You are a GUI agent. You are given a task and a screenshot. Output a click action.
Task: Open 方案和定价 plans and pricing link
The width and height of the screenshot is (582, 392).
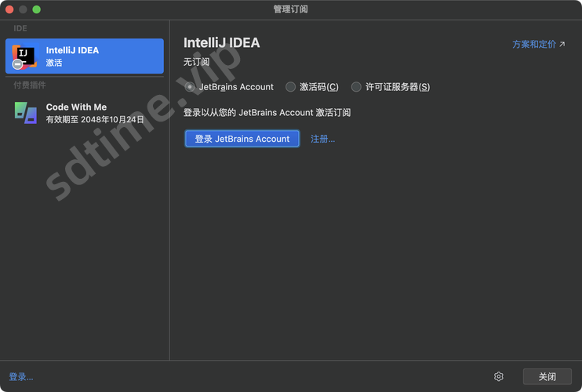pos(539,45)
